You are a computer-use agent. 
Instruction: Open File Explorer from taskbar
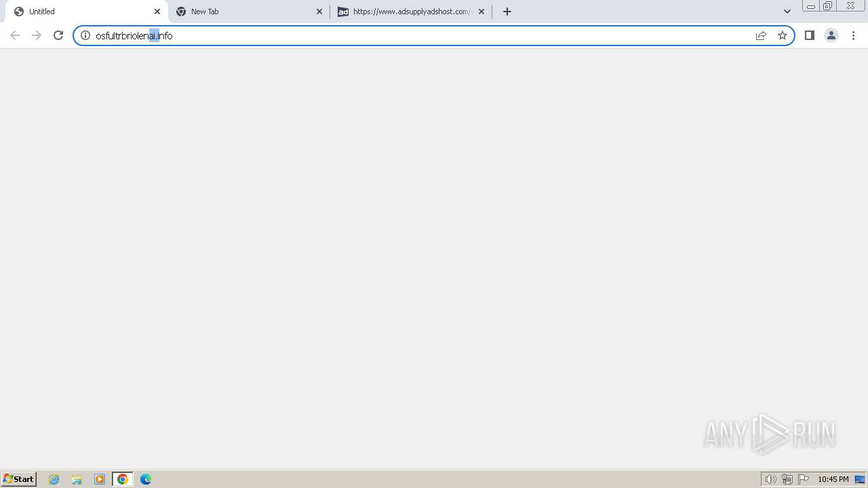(77, 479)
